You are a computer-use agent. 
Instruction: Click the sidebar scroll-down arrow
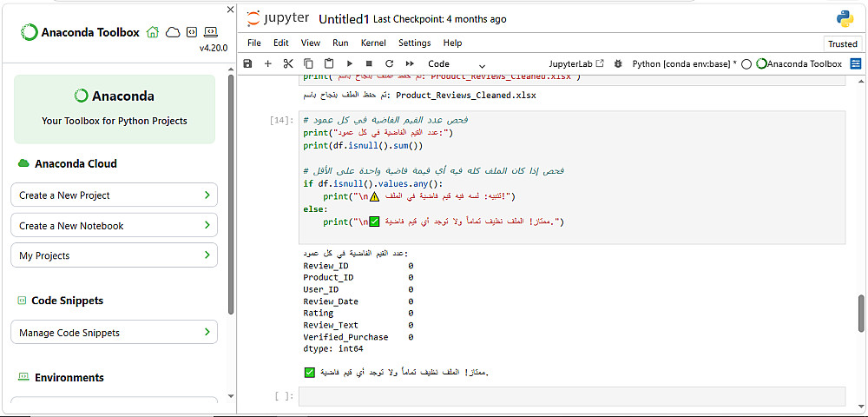pos(231,396)
